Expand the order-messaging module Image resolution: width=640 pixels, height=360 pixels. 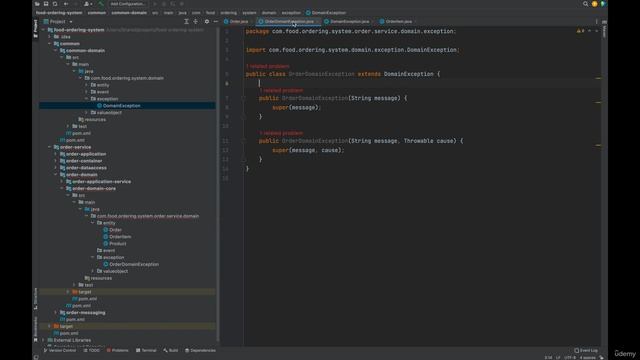click(x=56, y=313)
